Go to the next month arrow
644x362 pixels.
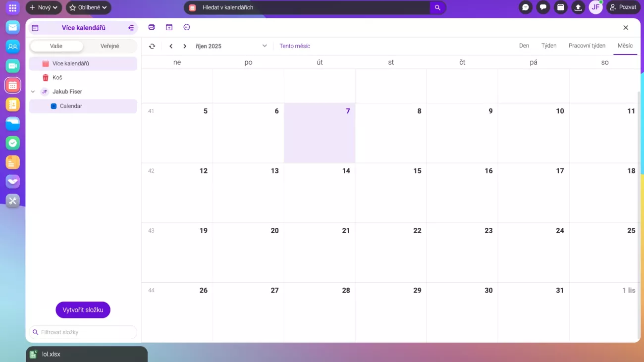click(x=185, y=46)
